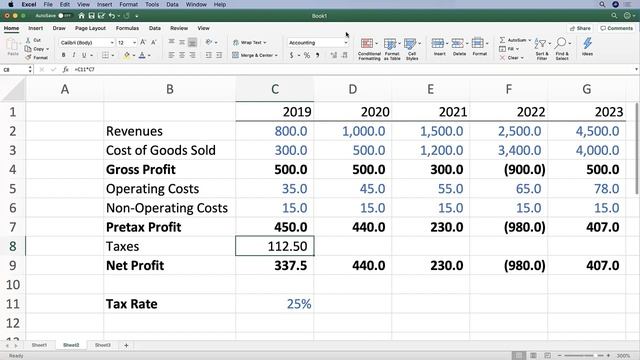Viewport: 640px width, 360px height.
Task: Toggle Wrap Text
Action: pos(249,42)
